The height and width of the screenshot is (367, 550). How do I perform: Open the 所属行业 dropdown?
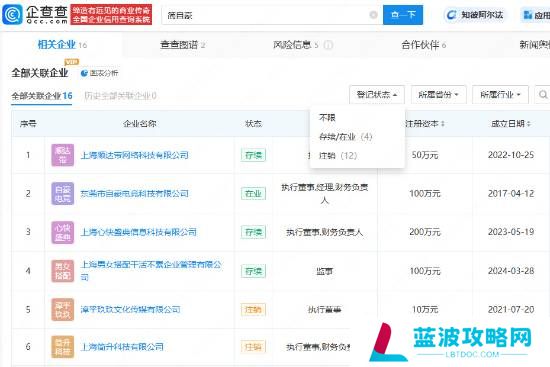pos(500,94)
